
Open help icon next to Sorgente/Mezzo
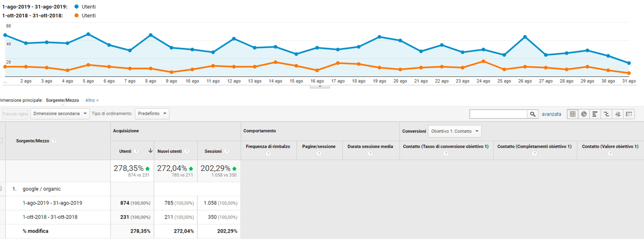pyautogui.click(x=54, y=141)
